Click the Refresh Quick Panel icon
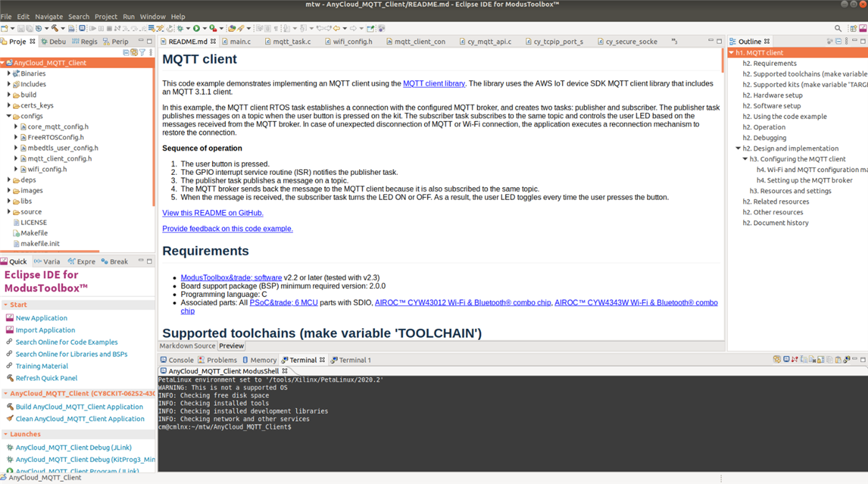868x484 pixels. (x=9, y=378)
